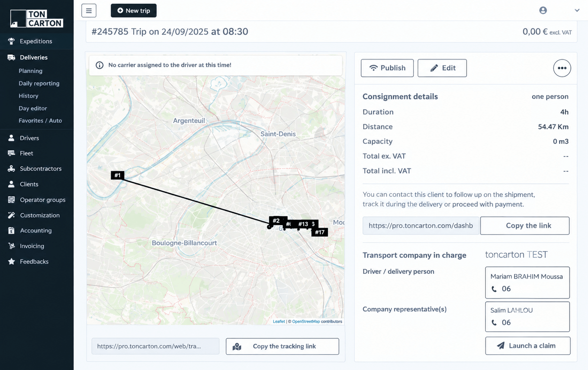This screenshot has width=588, height=370.
Task: Click the info icon in carrier alert
Action: (99, 65)
